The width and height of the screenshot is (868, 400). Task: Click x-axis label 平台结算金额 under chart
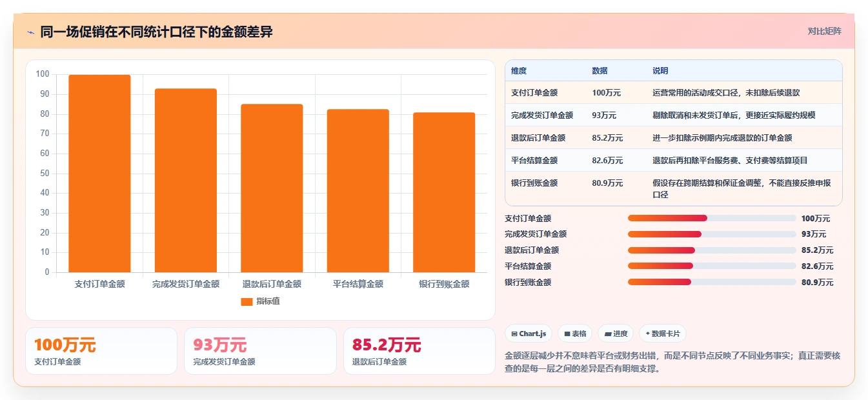(358, 284)
